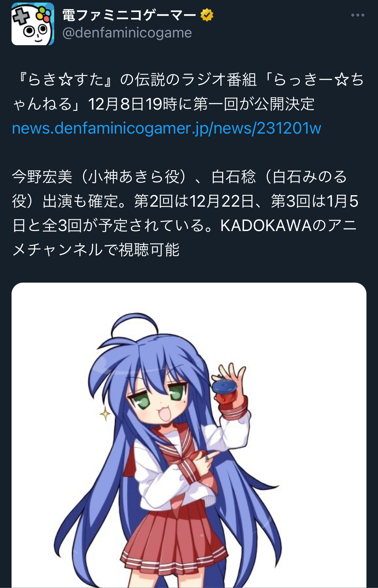Tap the KADOKAWA word in the tweet

tap(266, 225)
